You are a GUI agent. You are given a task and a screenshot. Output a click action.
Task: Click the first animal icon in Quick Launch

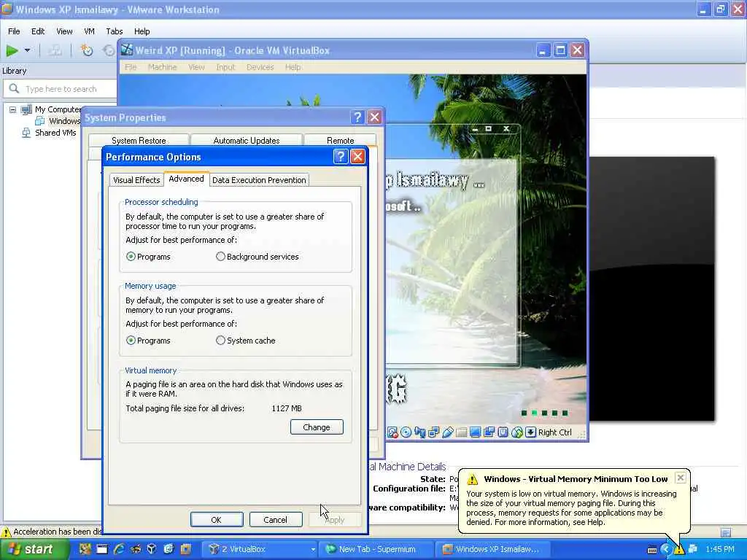pyautogui.click(x=85, y=549)
